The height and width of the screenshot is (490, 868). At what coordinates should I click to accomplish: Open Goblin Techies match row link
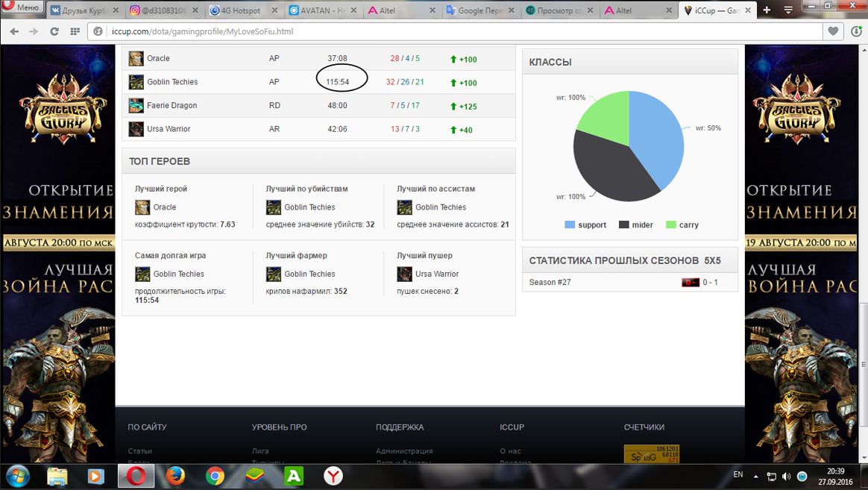pyautogui.click(x=172, y=82)
